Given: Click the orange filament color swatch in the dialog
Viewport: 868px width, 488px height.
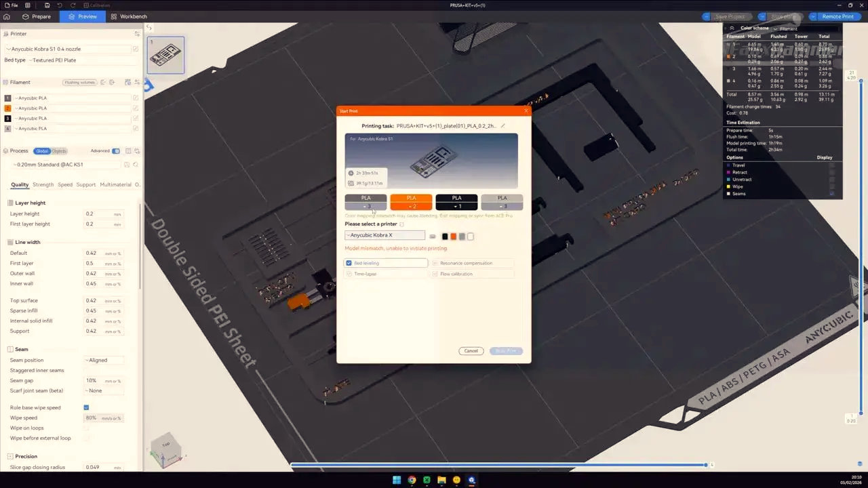Looking at the screenshot, I should [454, 237].
